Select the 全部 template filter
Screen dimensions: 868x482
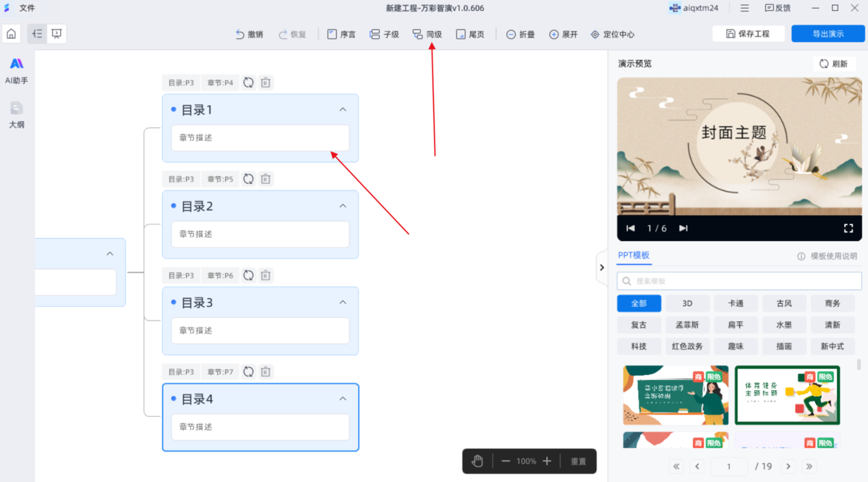pos(639,303)
